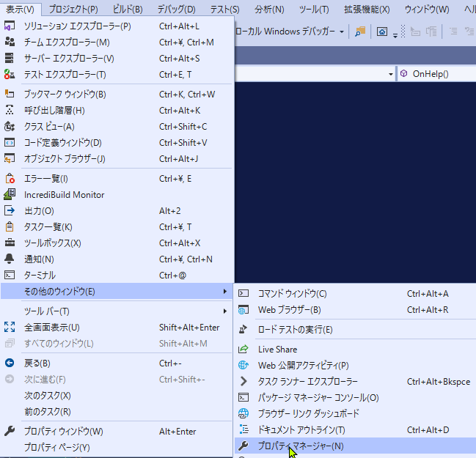This screenshot has height=458, width=476.
Task: Select コマンド ウィンドウ(C) in the submenu
Action: [356, 293]
